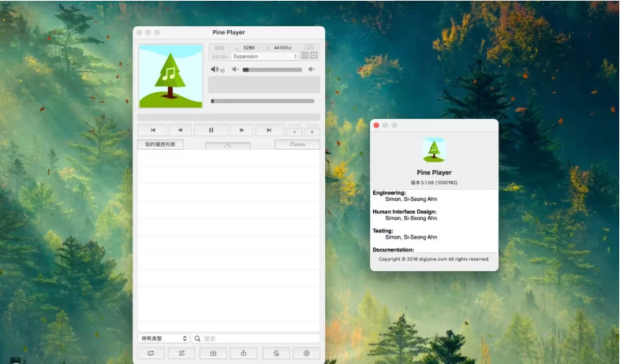
Task: Click the Testing heading in About window
Action: click(383, 231)
